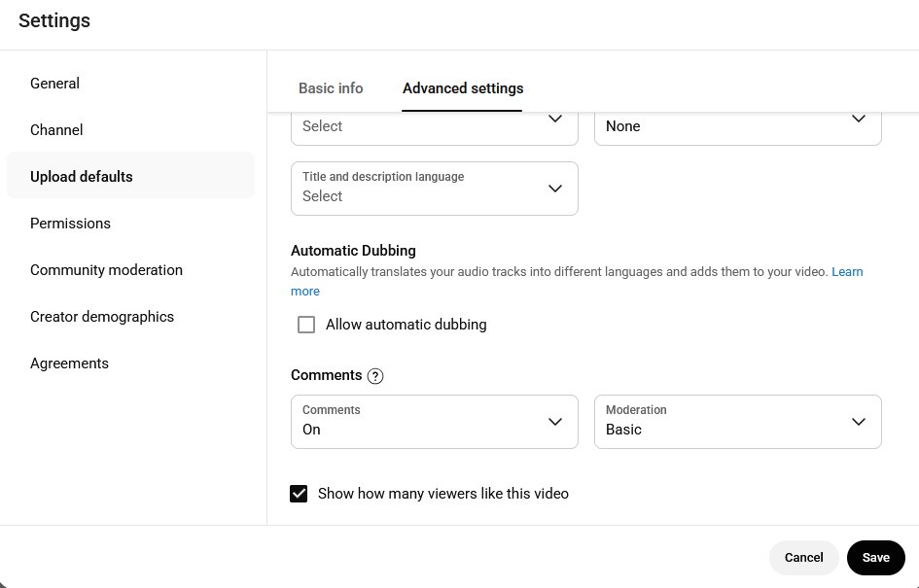
Task: Select the Advanced settings tab
Action: (463, 88)
